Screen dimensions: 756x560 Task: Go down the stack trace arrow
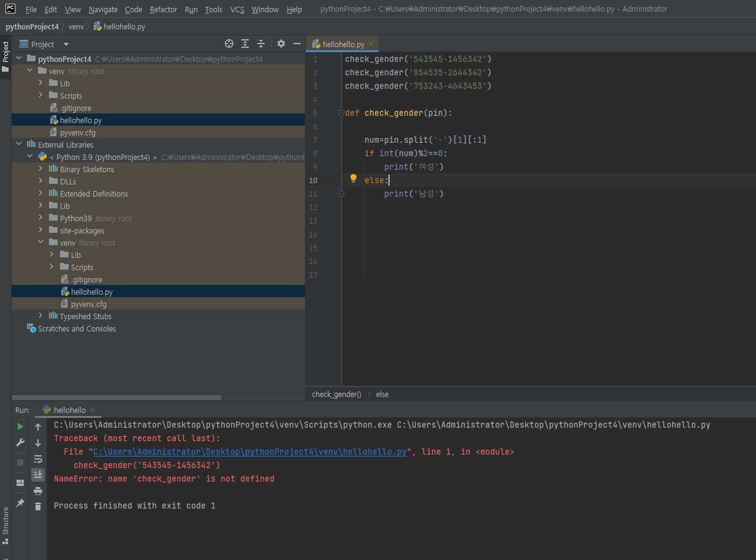click(x=38, y=443)
